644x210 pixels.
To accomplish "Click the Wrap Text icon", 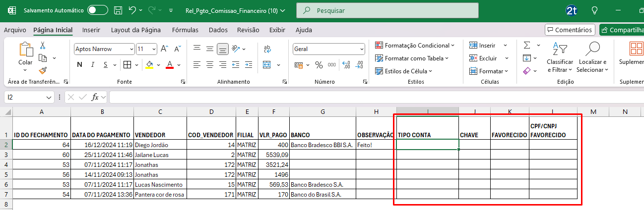I will click(267, 49).
